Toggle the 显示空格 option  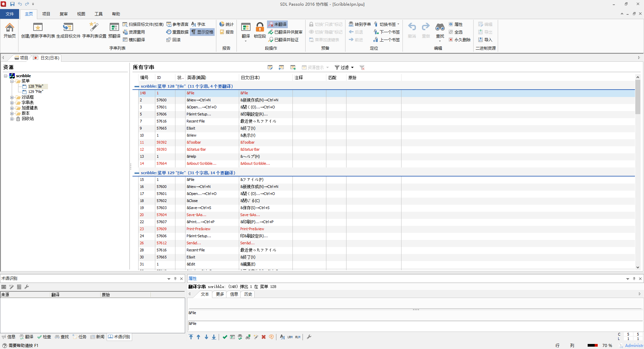click(202, 32)
